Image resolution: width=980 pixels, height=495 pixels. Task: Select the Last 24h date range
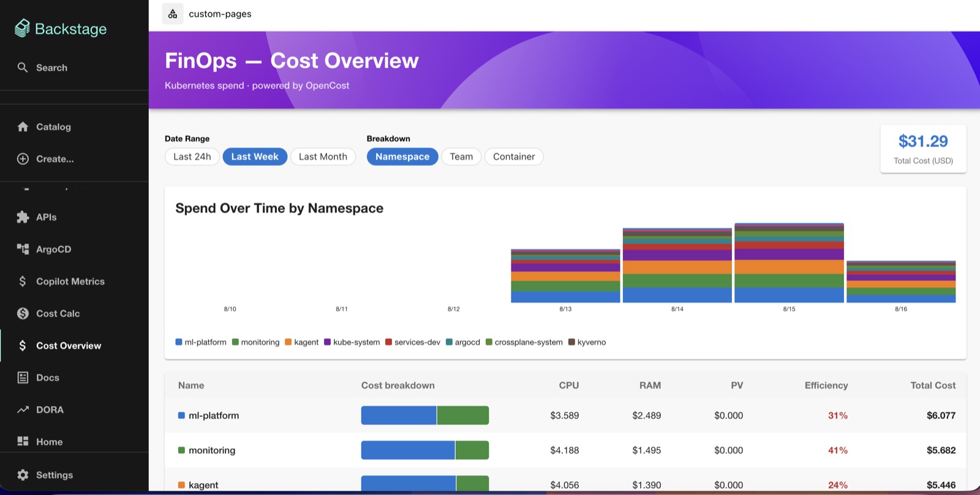pyautogui.click(x=192, y=157)
